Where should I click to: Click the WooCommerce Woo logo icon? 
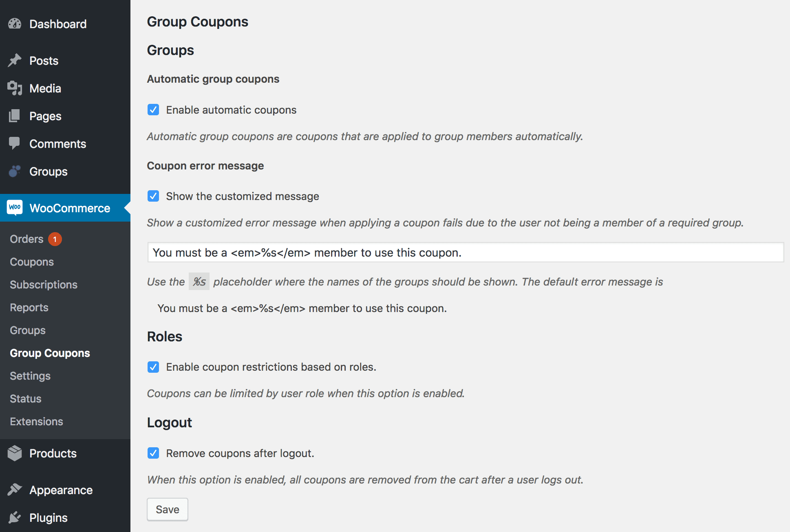tap(15, 208)
